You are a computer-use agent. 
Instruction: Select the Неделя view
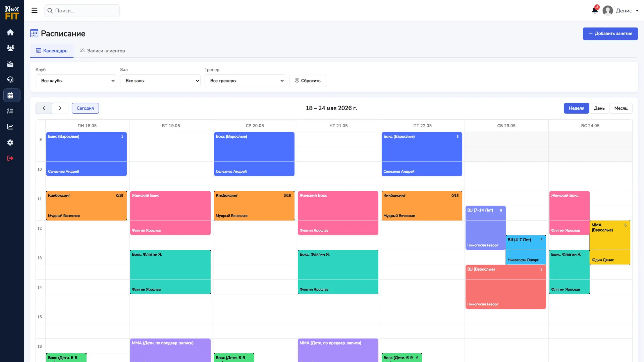[577, 108]
